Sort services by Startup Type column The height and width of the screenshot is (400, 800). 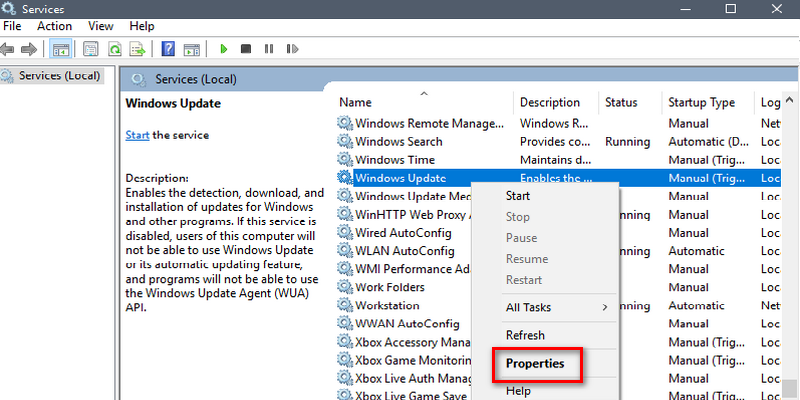coord(701,102)
